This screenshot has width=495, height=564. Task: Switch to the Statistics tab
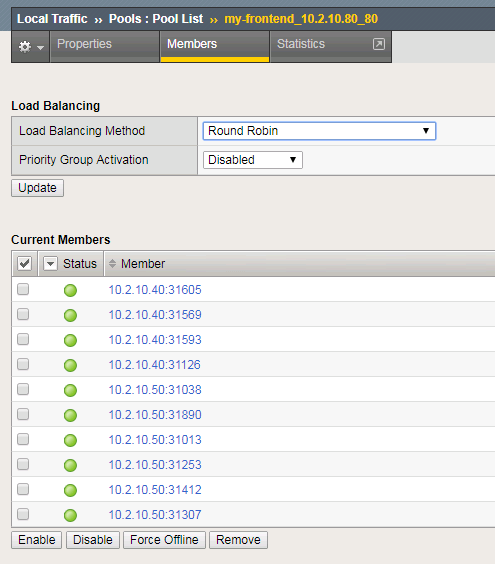pyautogui.click(x=330, y=47)
